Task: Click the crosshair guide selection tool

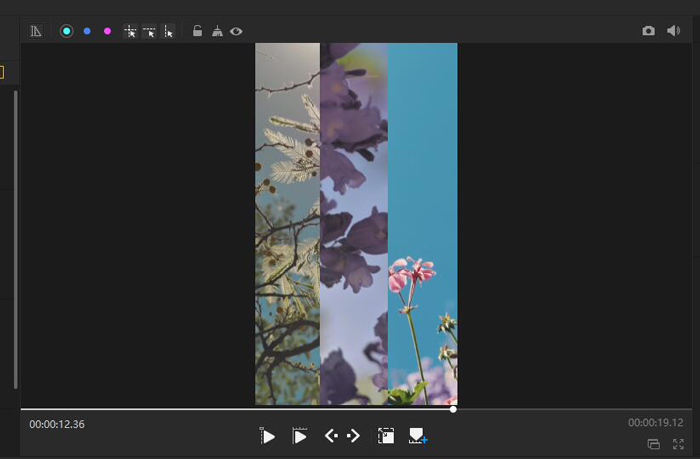Action: 130,31
